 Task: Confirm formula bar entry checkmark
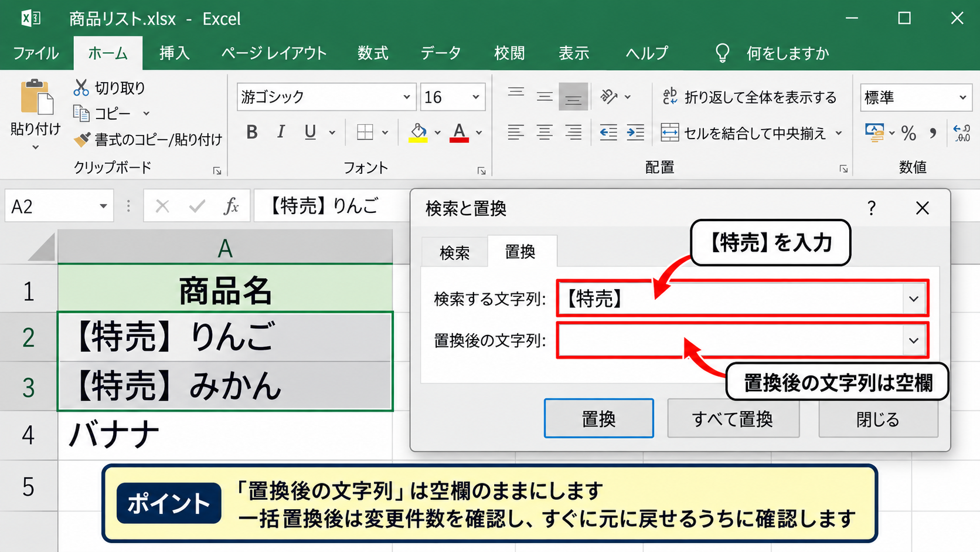[198, 206]
